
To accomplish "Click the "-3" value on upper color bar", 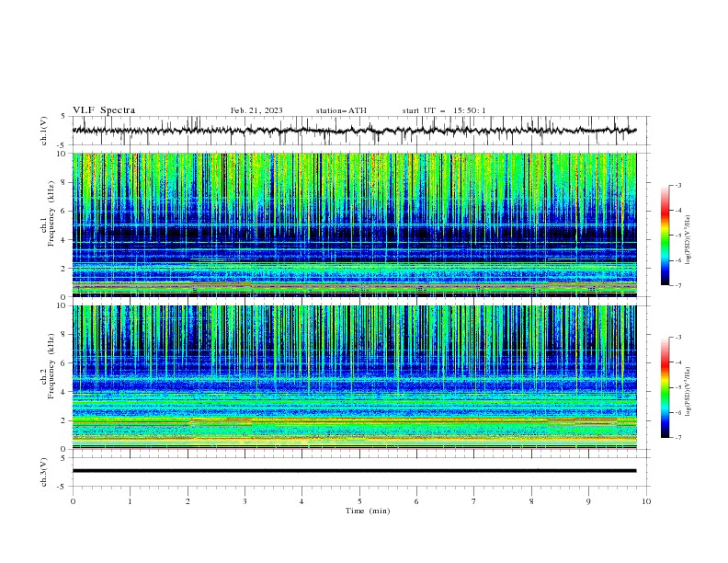I will [x=677, y=185].
